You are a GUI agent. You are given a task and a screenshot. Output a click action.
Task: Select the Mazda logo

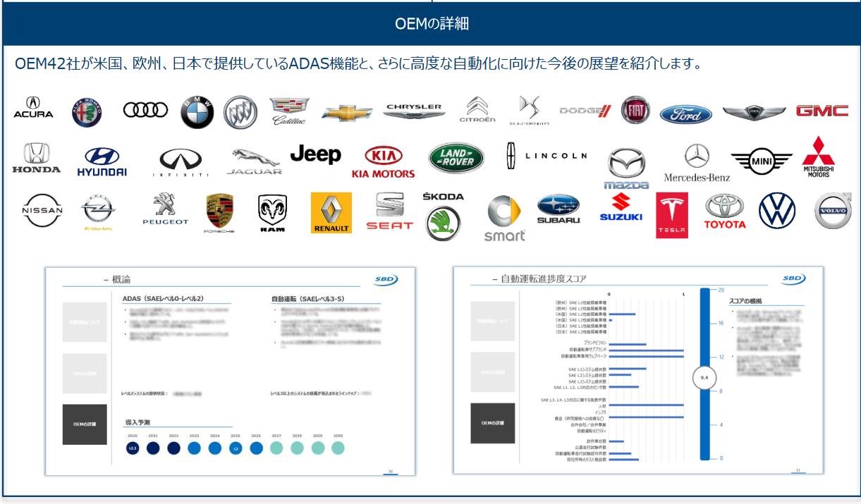[627, 169]
